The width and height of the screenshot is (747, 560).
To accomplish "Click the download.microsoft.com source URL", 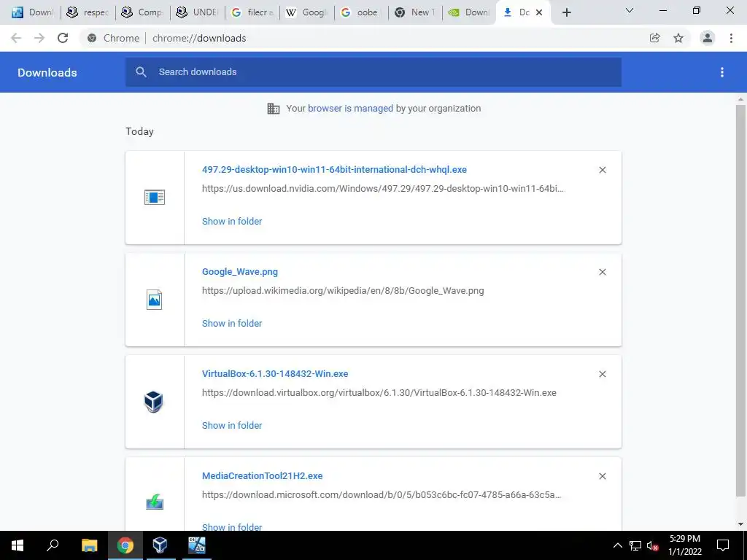I will click(x=382, y=495).
